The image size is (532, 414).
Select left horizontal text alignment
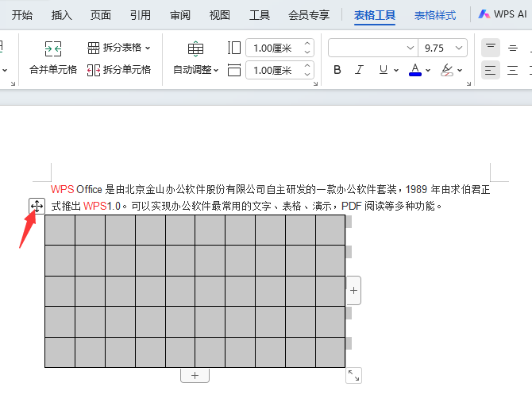pyautogui.click(x=491, y=70)
